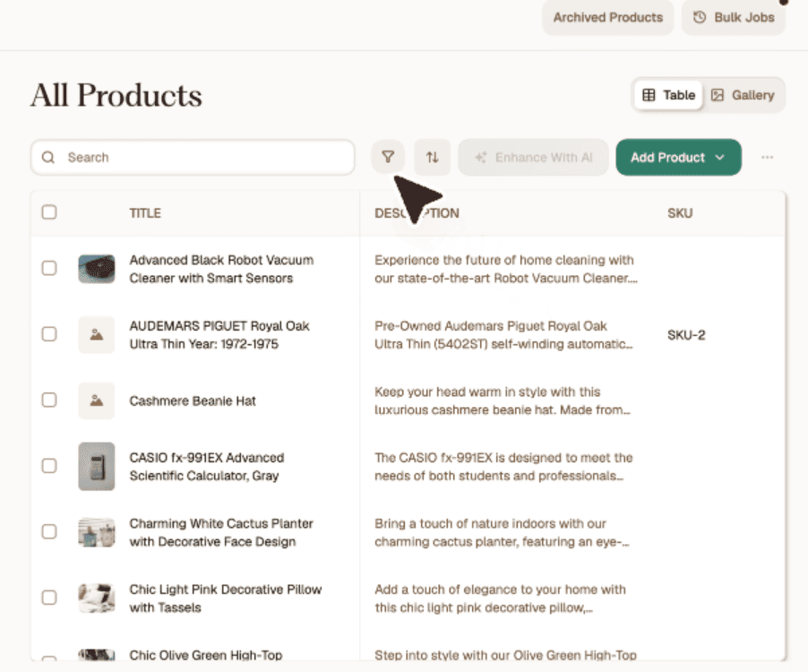Click the sort arrows icon

coord(433,157)
